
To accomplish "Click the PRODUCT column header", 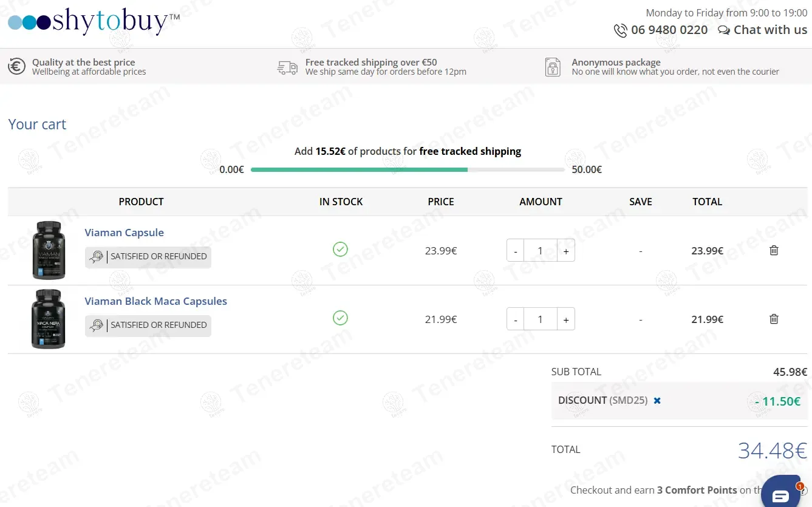I will [x=141, y=202].
